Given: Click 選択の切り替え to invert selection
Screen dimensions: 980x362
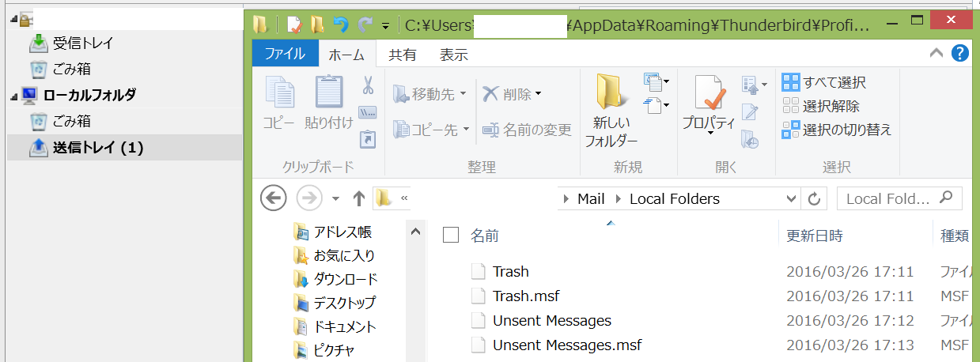Looking at the screenshot, I should 837,130.
